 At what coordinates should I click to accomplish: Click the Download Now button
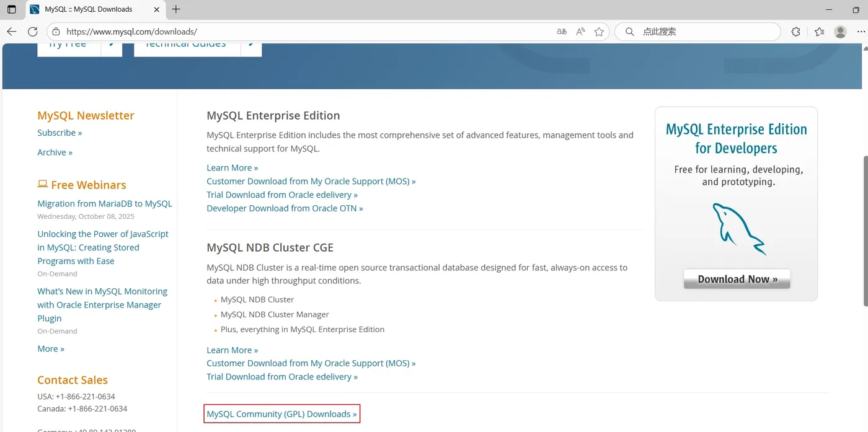click(737, 279)
